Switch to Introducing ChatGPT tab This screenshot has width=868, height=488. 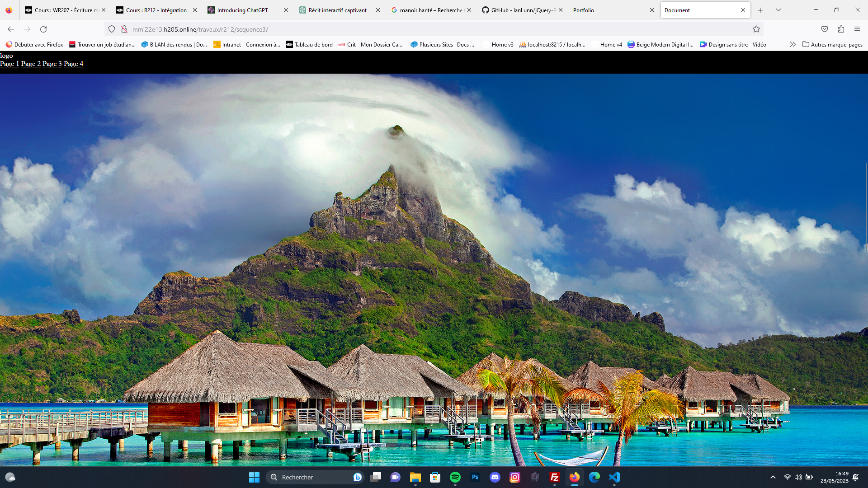[243, 10]
